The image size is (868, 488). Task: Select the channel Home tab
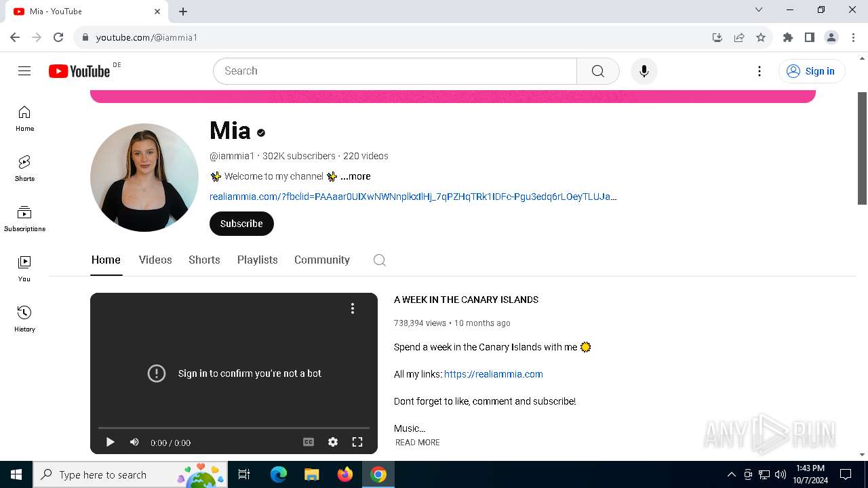point(106,260)
